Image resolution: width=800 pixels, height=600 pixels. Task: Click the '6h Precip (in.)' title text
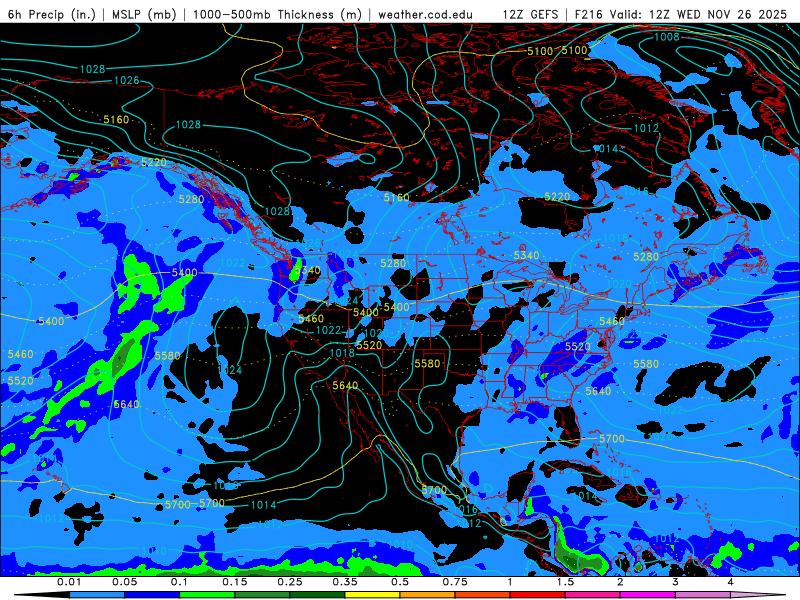click(x=52, y=14)
